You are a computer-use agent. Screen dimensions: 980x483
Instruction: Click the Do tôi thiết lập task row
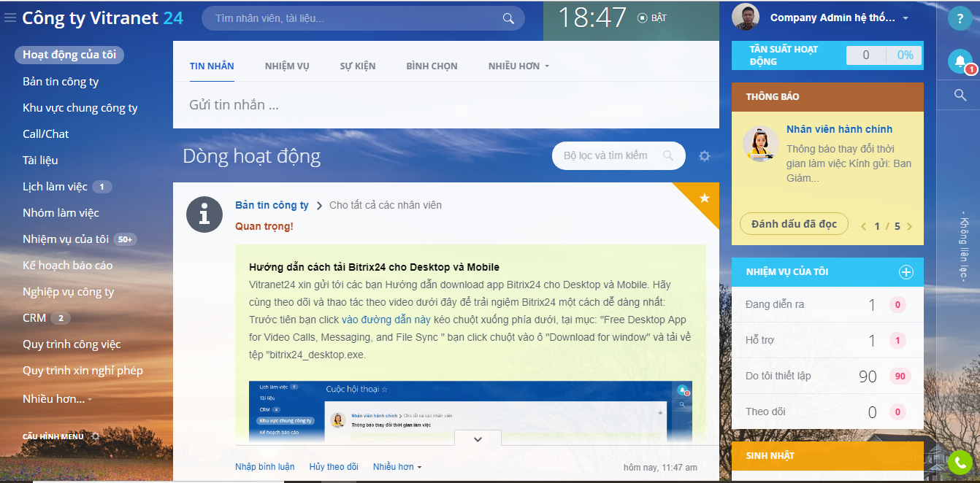point(827,376)
